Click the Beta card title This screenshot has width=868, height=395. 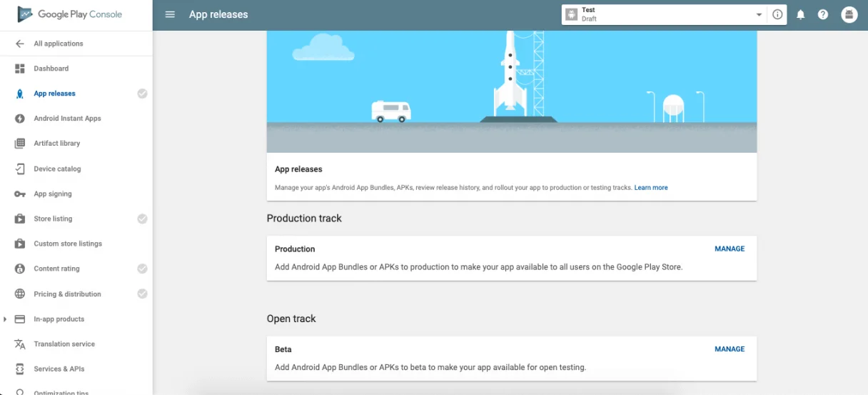pos(283,349)
